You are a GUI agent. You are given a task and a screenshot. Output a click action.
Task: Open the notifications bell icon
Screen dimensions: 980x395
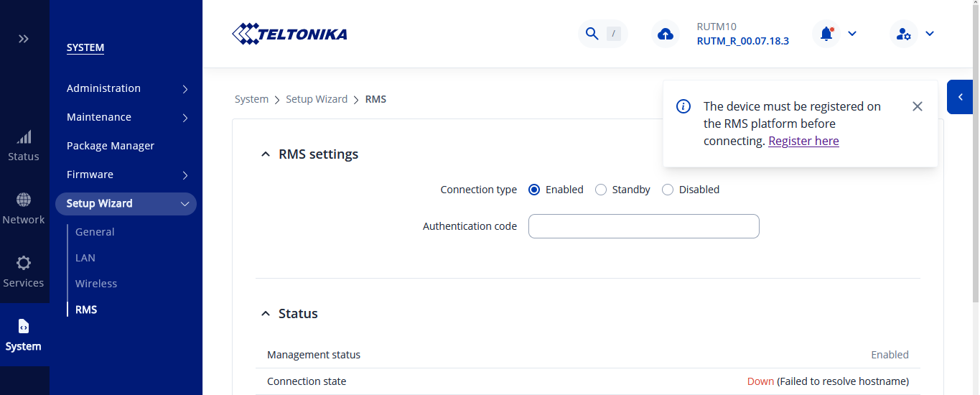coord(826,34)
